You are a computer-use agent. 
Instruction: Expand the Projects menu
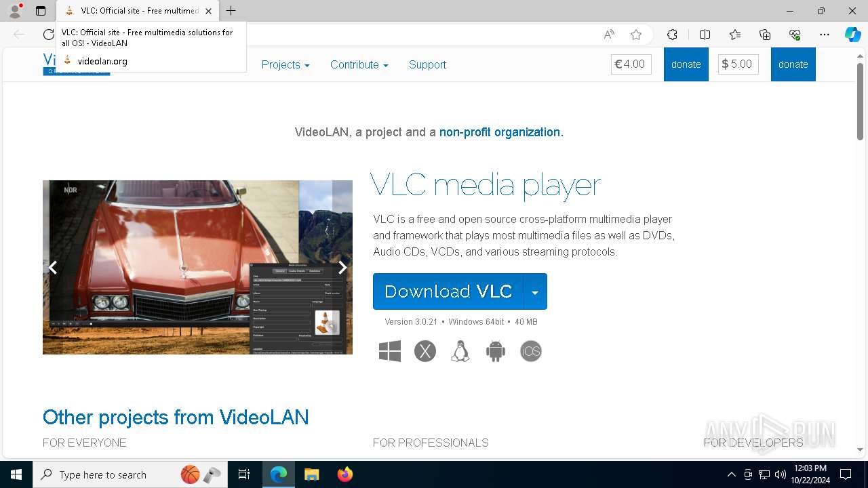pyautogui.click(x=285, y=64)
